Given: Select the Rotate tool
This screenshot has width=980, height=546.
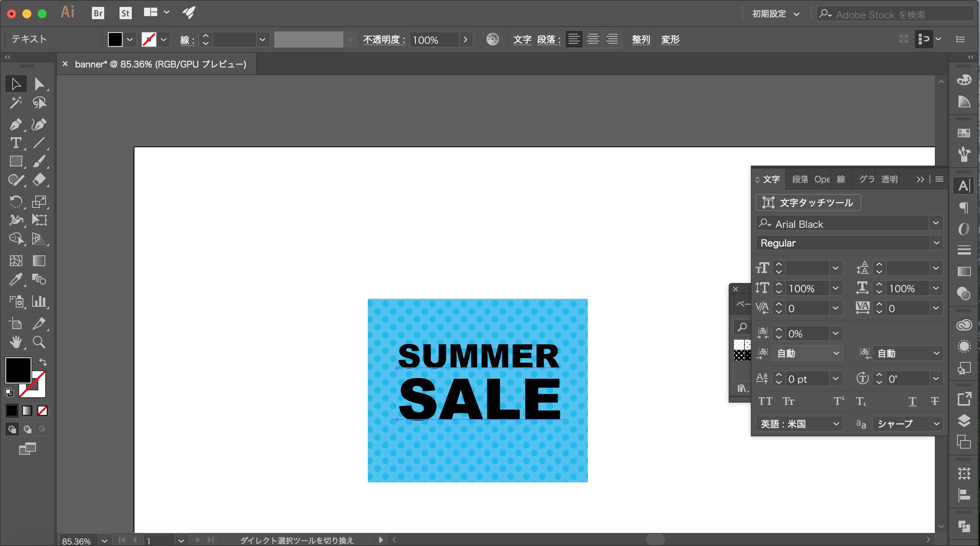Looking at the screenshot, I should tap(16, 202).
